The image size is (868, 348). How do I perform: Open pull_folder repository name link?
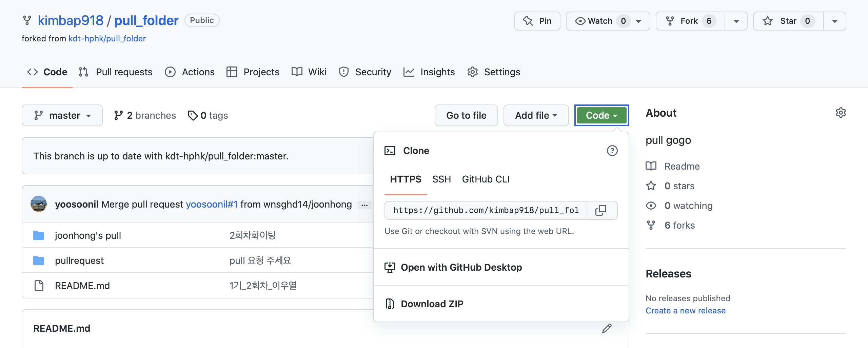146,20
